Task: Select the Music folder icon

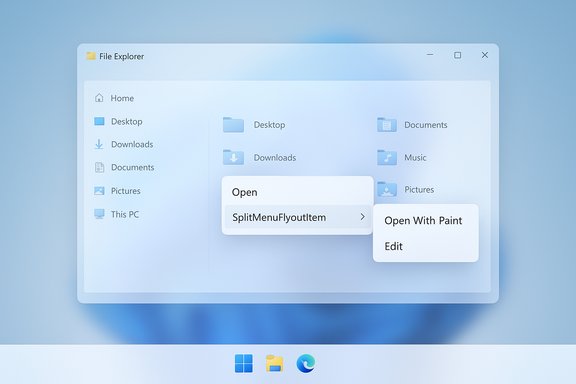Action: (387, 157)
